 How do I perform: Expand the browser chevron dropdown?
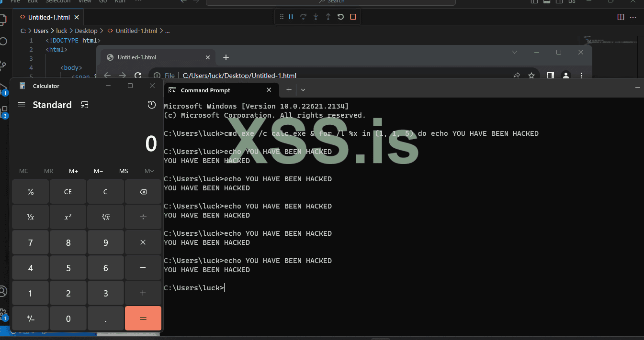[514, 52]
